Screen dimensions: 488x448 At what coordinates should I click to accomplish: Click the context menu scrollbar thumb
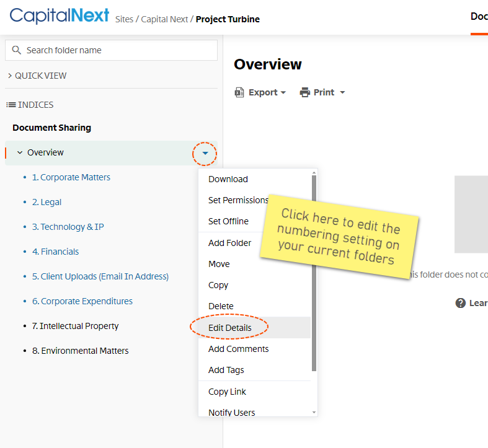[x=314, y=273]
